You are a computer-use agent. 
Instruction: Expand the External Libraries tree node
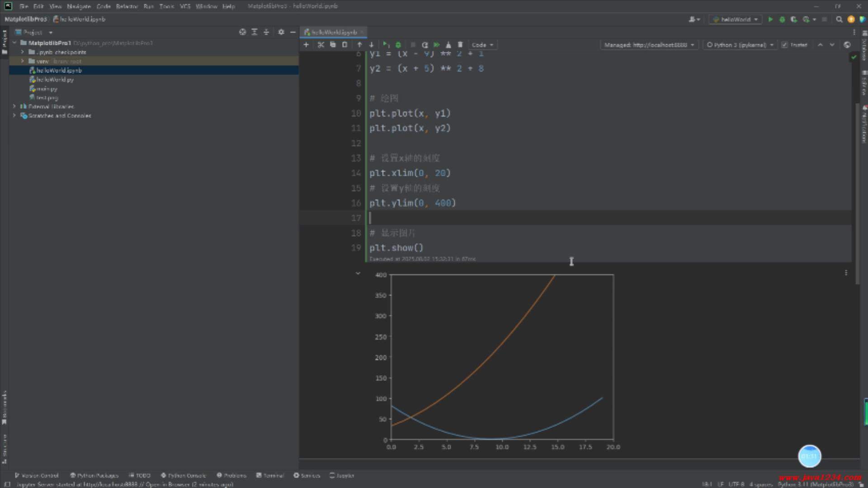14,107
